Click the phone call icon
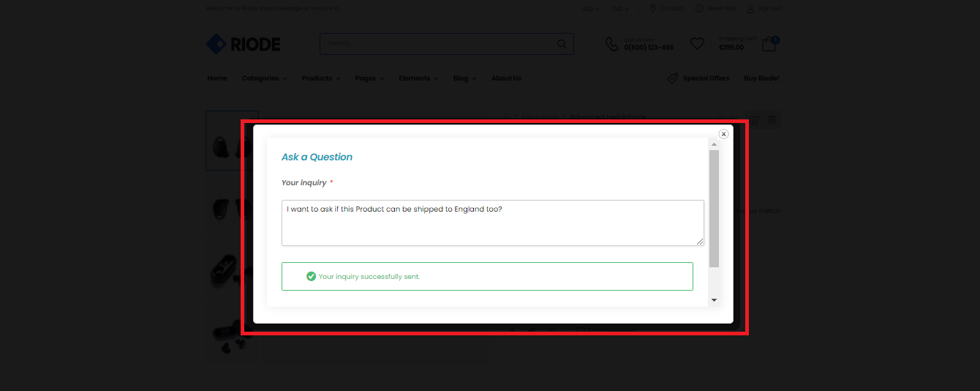980x391 pixels. [612, 44]
